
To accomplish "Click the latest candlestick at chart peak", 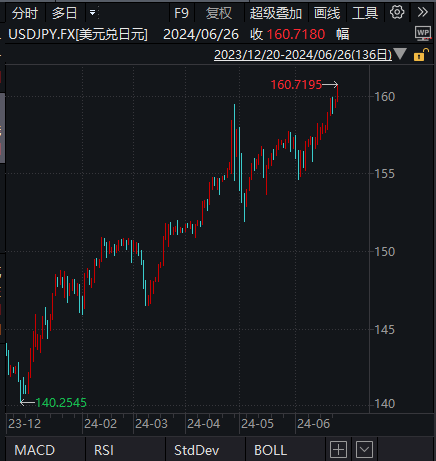I will click(x=338, y=94).
